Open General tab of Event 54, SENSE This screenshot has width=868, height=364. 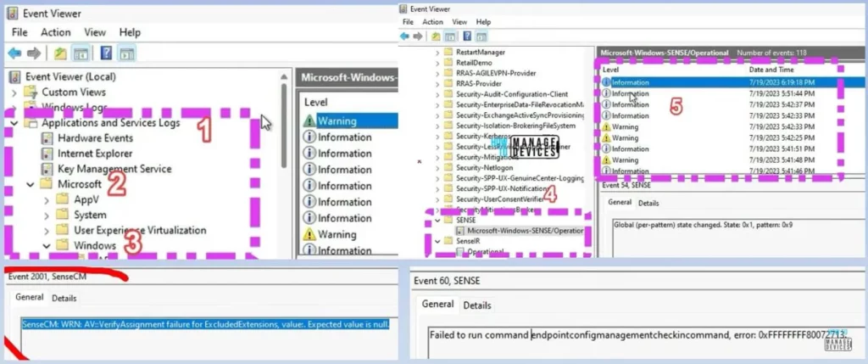(x=619, y=202)
